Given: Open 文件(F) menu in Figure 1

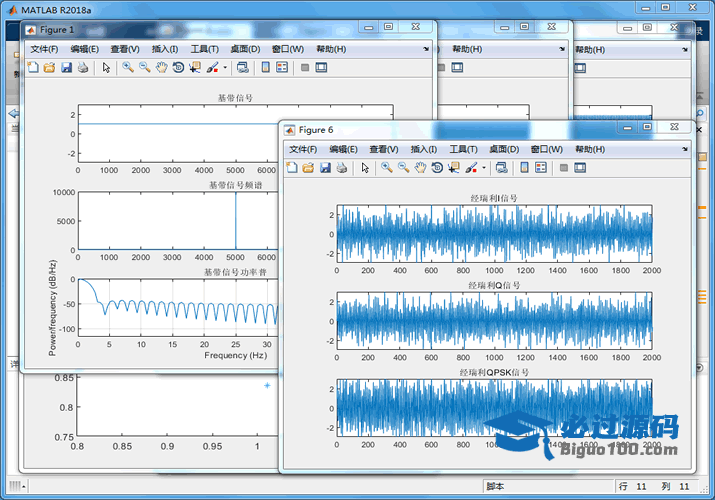Looking at the screenshot, I should tap(44, 49).
